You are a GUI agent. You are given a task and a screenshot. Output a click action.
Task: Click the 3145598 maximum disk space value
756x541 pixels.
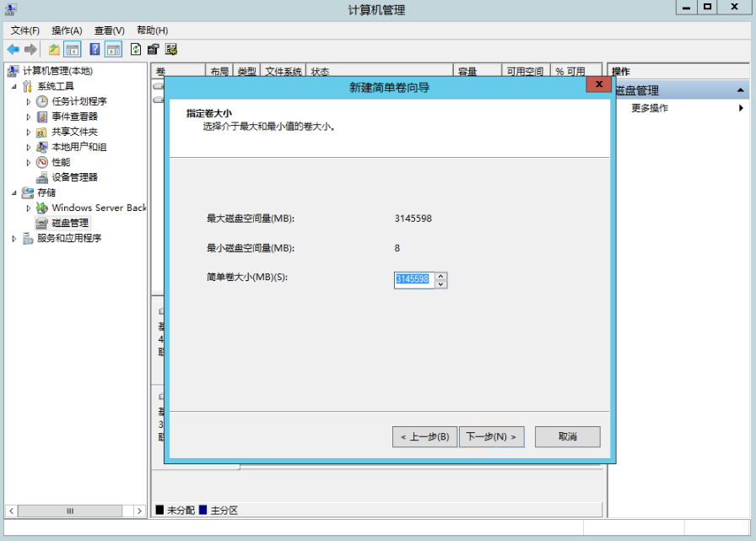click(x=413, y=219)
